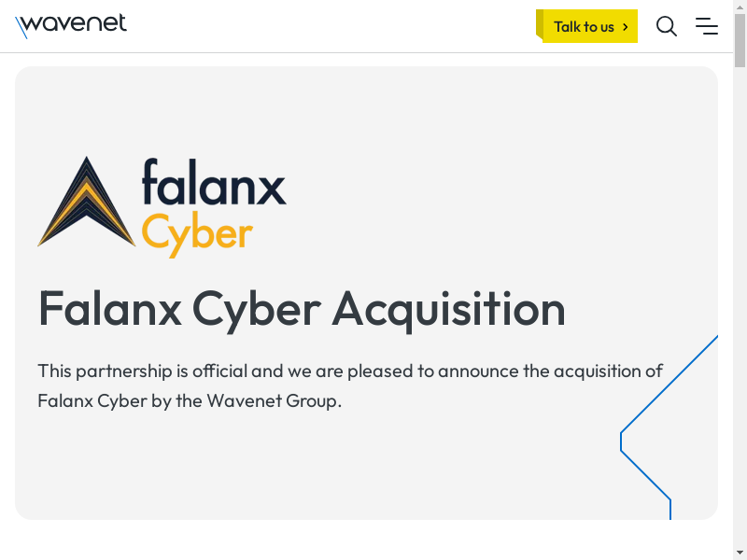This screenshot has width=747, height=560.
Task: Click the vertical scrollbar thumb
Action: [740, 42]
